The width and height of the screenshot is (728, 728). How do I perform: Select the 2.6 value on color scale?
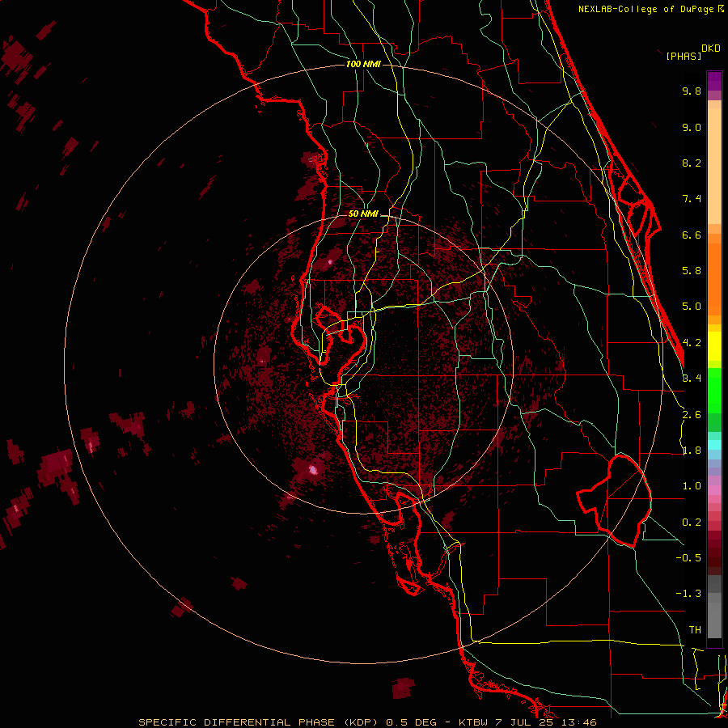692,415
